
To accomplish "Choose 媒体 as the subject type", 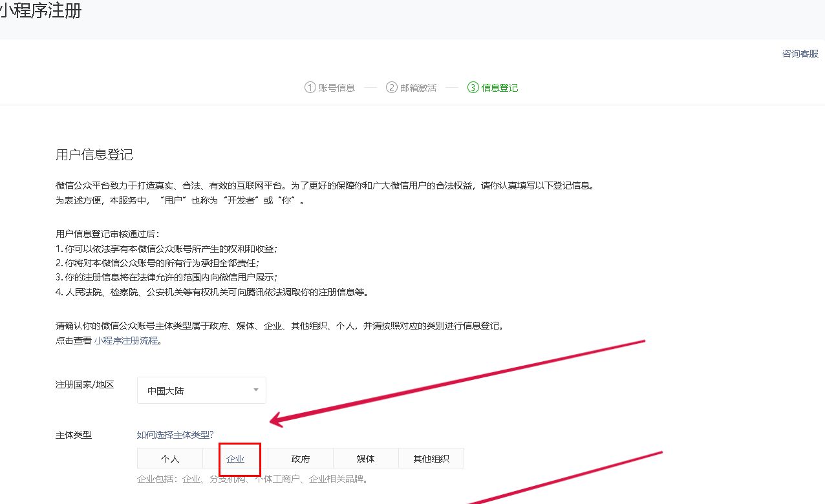I will [365, 458].
